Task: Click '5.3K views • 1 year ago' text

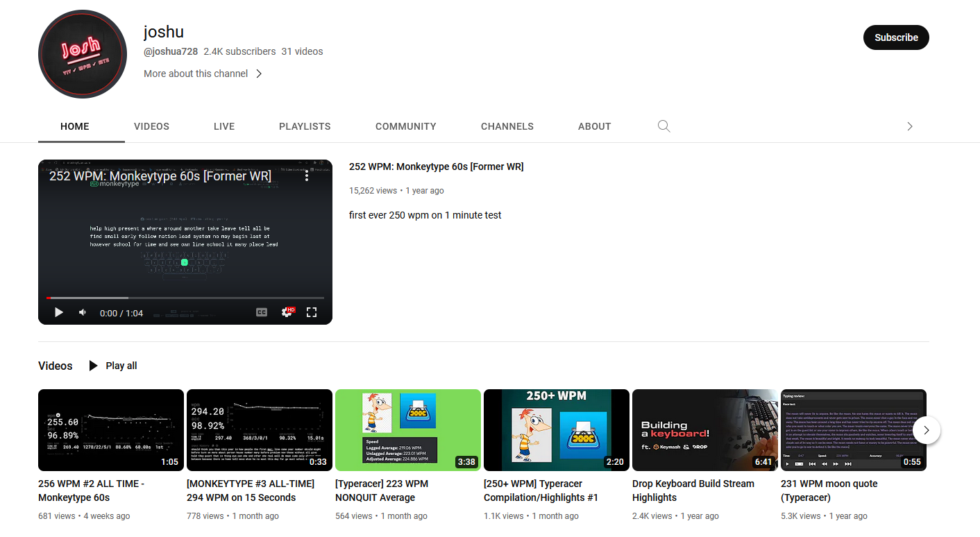Action: pyautogui.click(x=824, y=516)
